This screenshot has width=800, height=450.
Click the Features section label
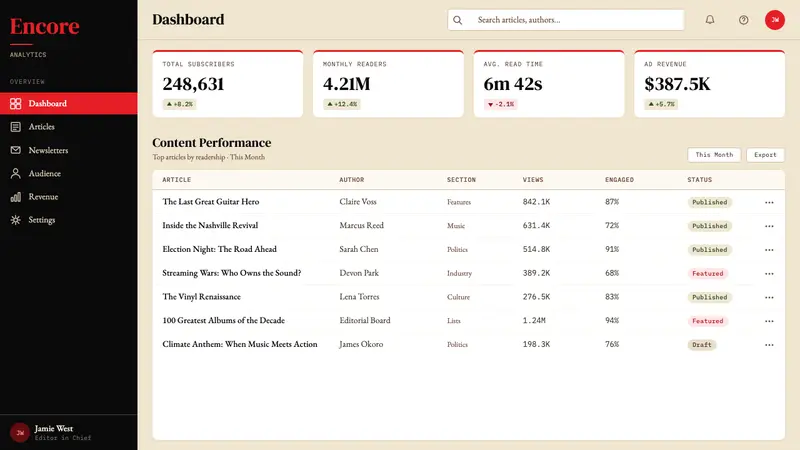[x=459, y=202]
